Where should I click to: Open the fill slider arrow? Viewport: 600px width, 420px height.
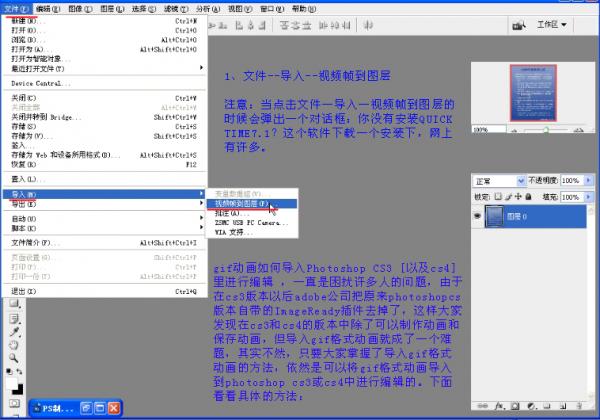pos(589,197)
